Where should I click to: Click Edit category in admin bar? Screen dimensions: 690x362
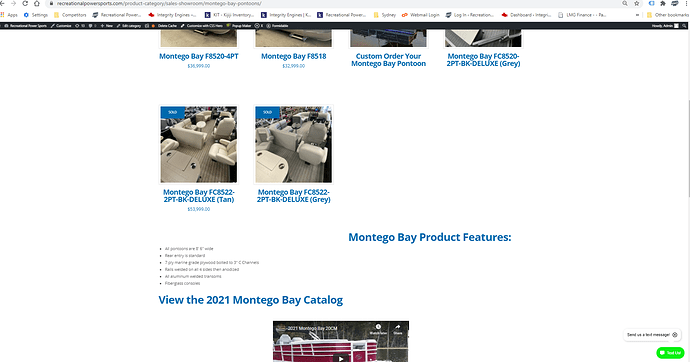(x=129, y=26)
